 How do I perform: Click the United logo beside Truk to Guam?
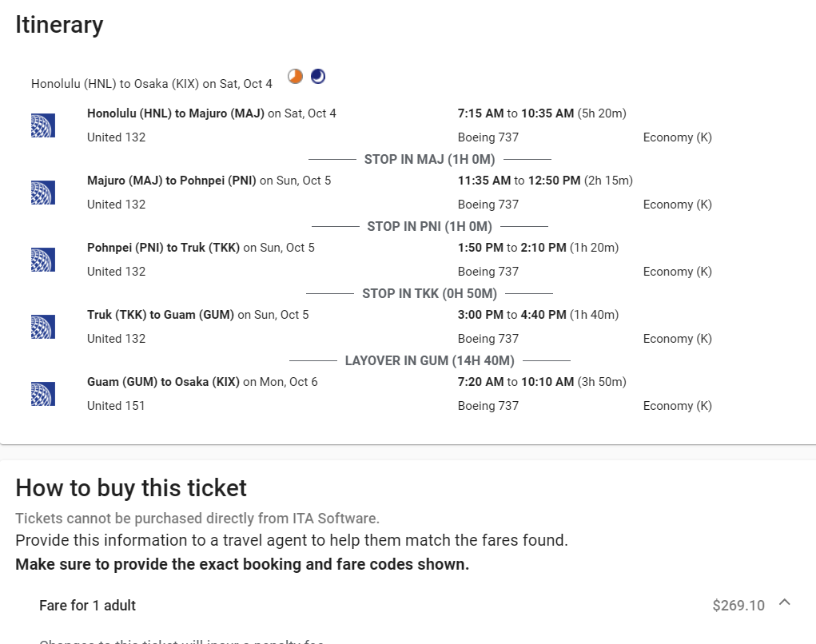(x=43, y=327)
